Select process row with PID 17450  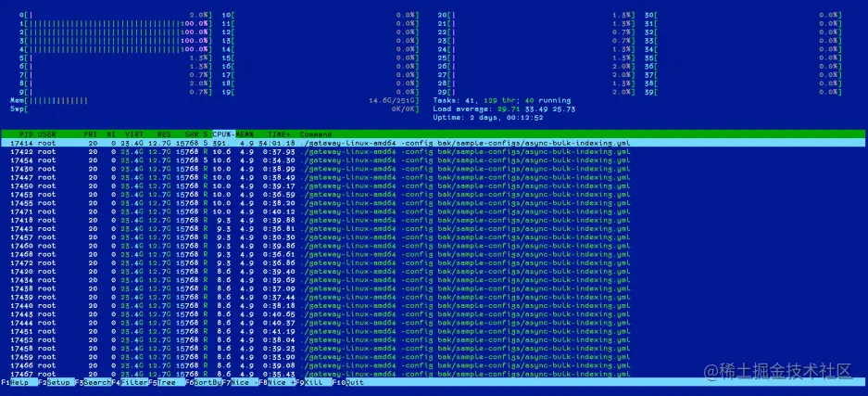pos(434,186)
